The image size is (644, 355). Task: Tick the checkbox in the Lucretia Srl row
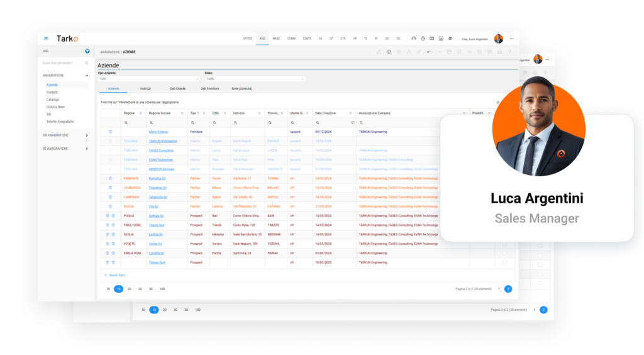pos(504,253)
